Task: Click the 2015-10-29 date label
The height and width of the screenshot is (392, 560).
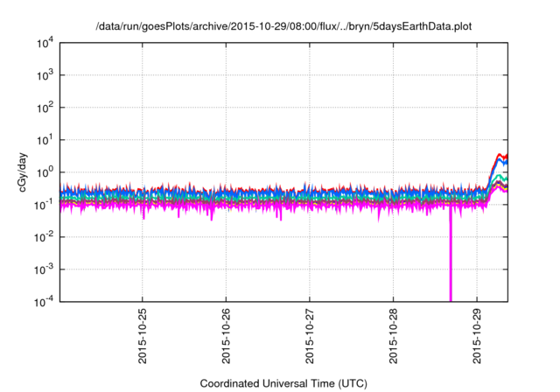Action: [x=477, y=336]
